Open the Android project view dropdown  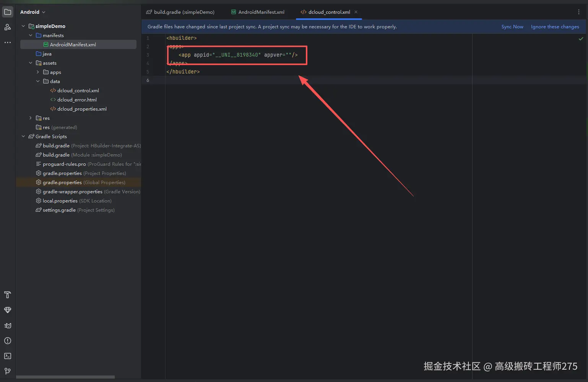[33, 12]
